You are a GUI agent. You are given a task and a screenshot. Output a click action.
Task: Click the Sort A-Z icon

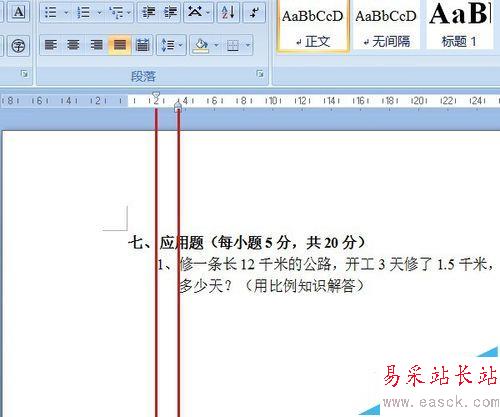tap(228, 12)
